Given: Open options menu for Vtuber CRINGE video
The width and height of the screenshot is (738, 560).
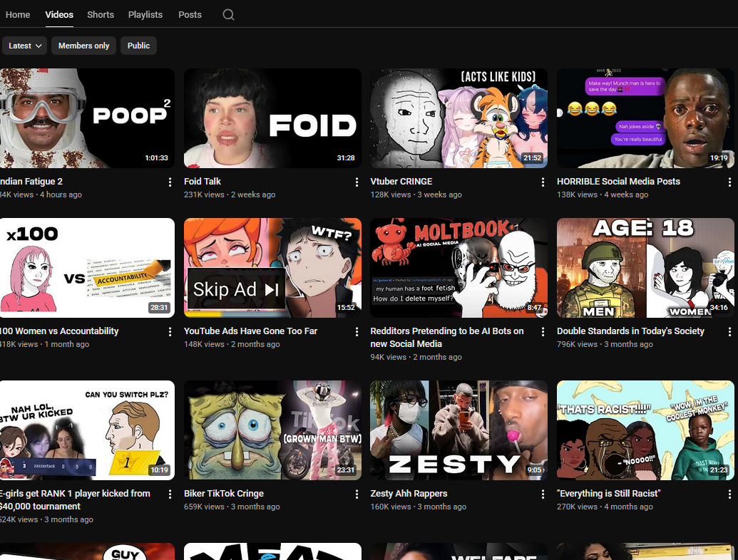Looking at the screenshot, I should coord(543,182).
